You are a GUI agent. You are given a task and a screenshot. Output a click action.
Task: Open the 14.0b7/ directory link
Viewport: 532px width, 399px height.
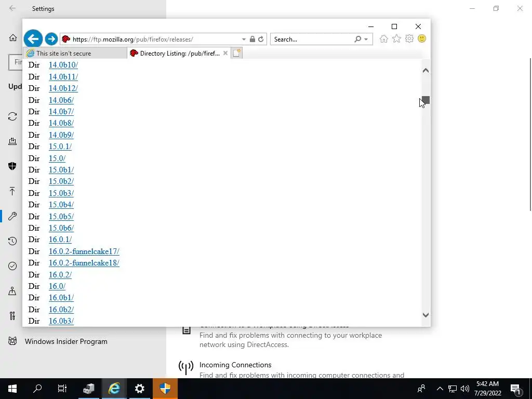(x=61, y=112)
